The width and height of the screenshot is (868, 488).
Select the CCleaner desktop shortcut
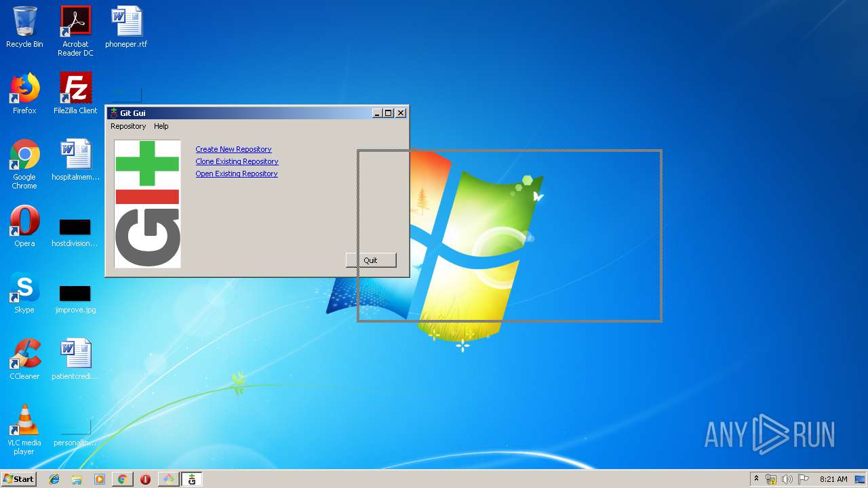[24, 359]
